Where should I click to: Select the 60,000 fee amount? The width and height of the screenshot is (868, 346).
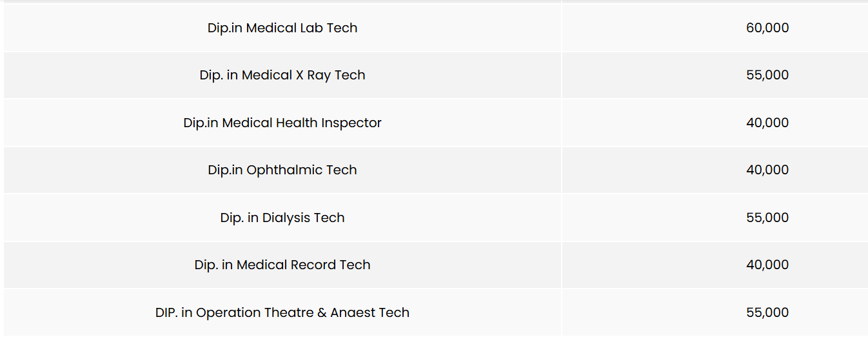pos(767,28)
